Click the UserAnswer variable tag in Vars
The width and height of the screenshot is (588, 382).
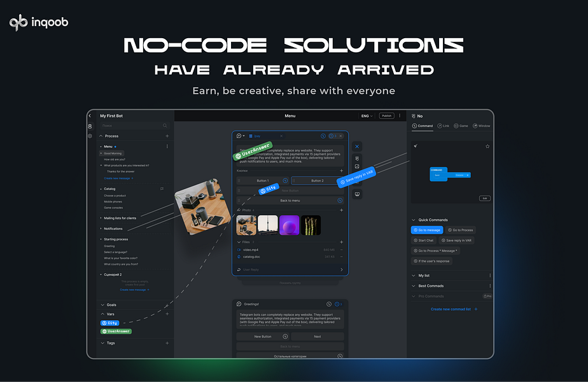click(x=116, y=331)
